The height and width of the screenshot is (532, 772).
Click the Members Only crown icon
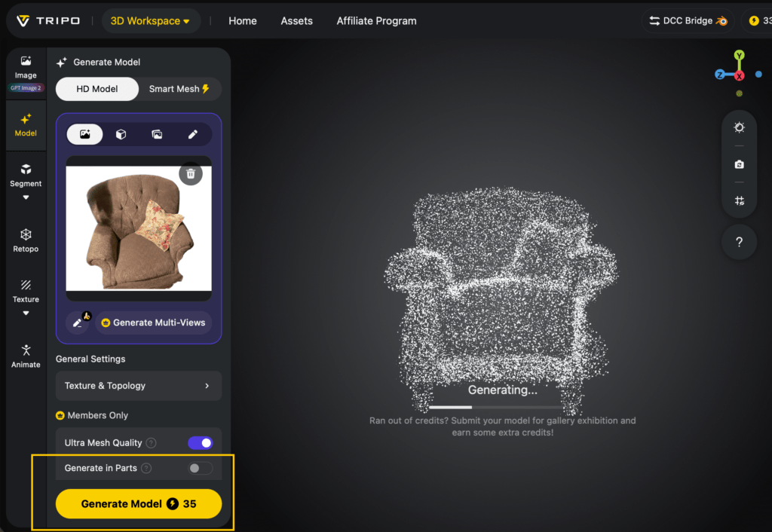(60, 415)
